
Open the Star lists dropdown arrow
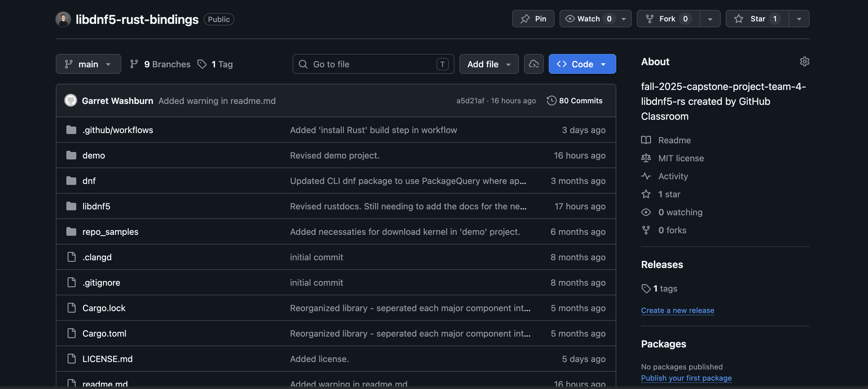click(x=799, y=19)
